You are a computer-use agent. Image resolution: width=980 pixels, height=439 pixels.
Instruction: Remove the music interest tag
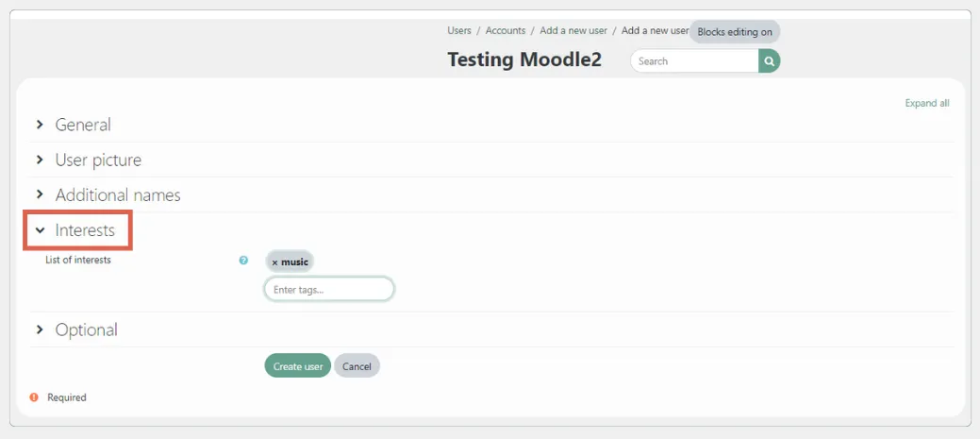[290, 262]
